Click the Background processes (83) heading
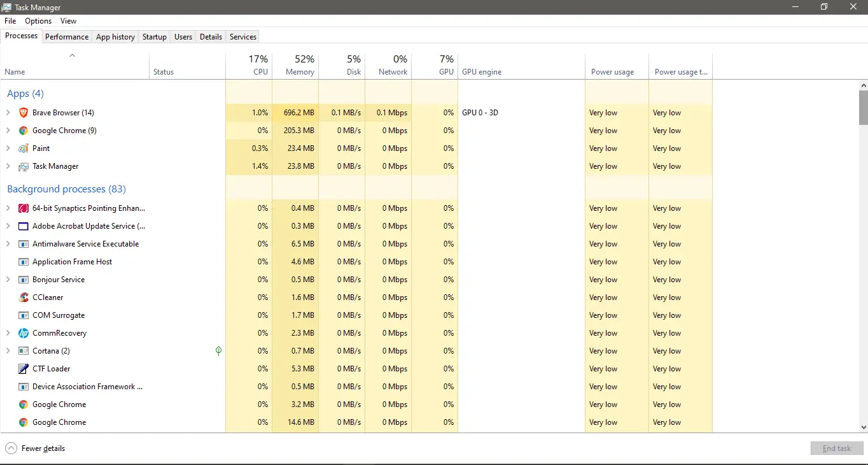Viewport: 868px width, 465px height. coord(66,189)
